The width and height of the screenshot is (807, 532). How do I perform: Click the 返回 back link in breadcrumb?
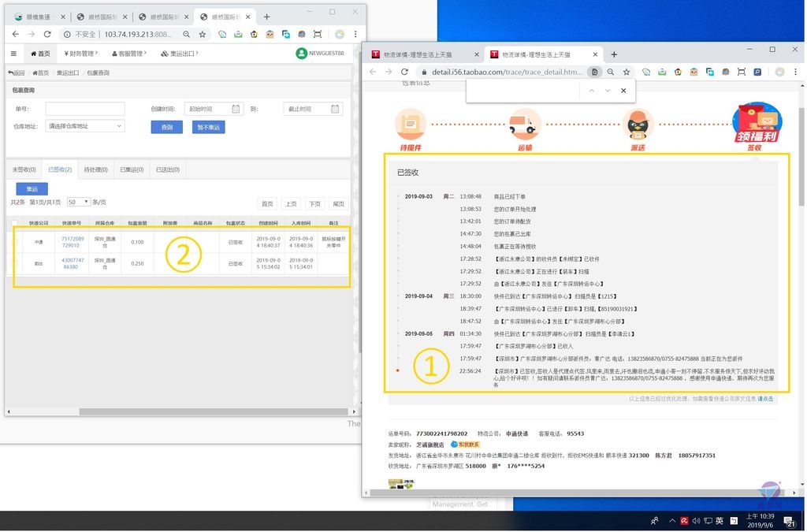coord(16,73)
